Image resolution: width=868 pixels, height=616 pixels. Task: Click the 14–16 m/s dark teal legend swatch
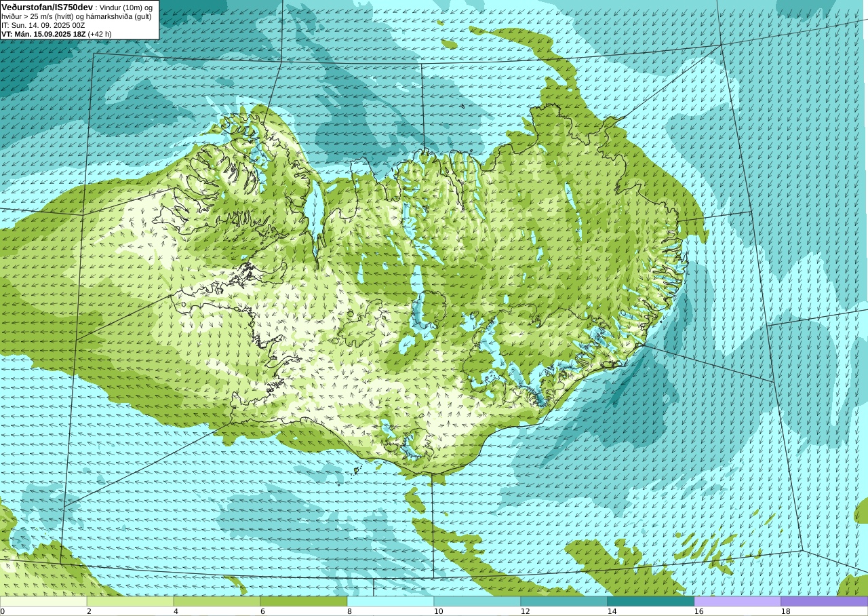(x=651, y=601)
